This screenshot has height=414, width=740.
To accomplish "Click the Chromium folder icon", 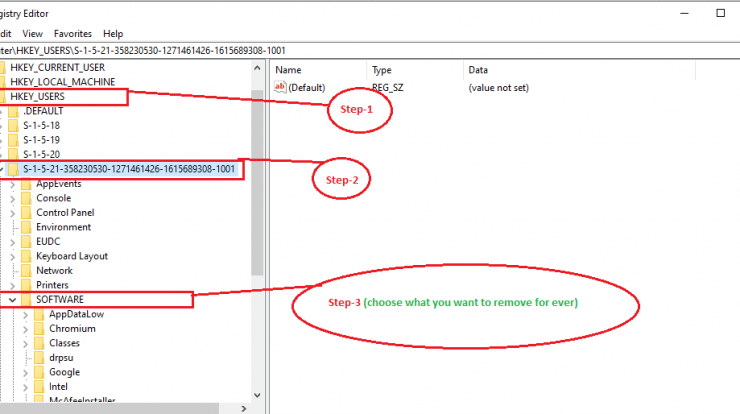I will (39, 329).
